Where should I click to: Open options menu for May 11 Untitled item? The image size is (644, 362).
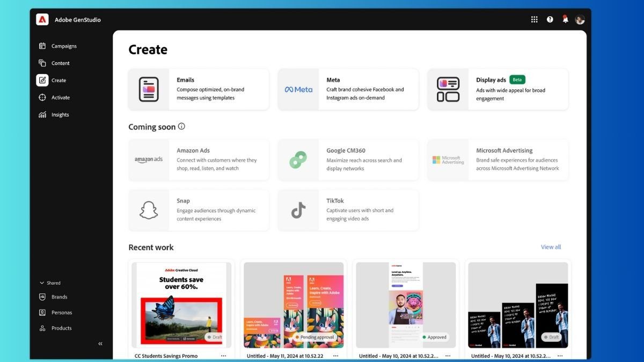tap(335, 356)
